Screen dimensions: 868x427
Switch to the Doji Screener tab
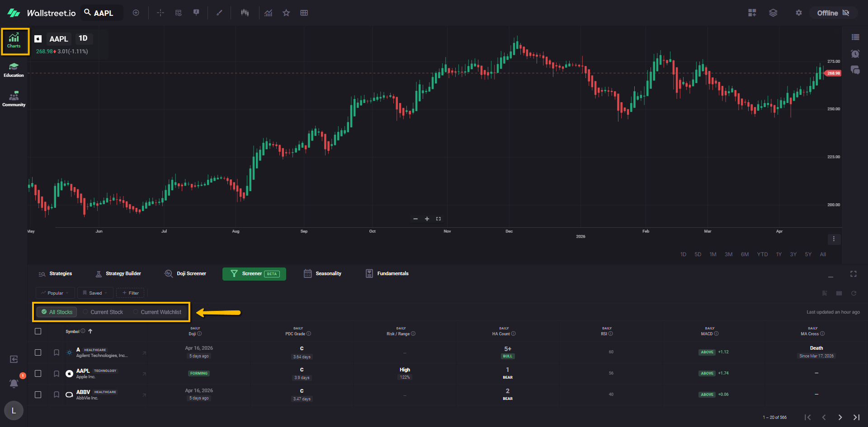tap(185, 274)
